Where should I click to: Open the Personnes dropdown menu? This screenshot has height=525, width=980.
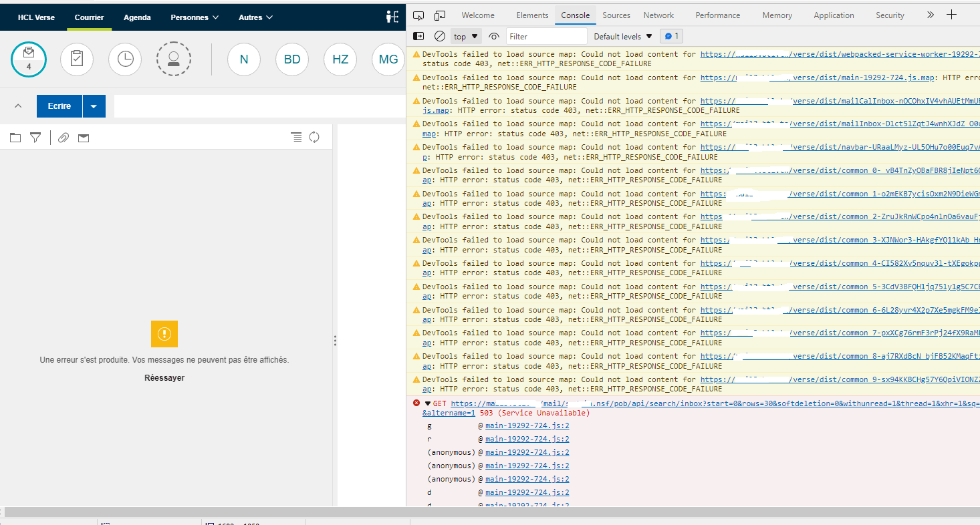click(195, 17)
